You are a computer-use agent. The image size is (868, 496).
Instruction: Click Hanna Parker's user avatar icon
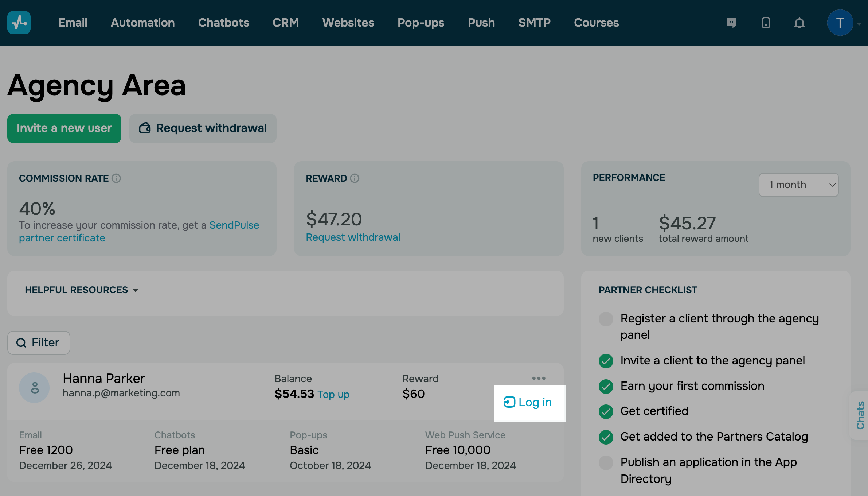[34, 387]
